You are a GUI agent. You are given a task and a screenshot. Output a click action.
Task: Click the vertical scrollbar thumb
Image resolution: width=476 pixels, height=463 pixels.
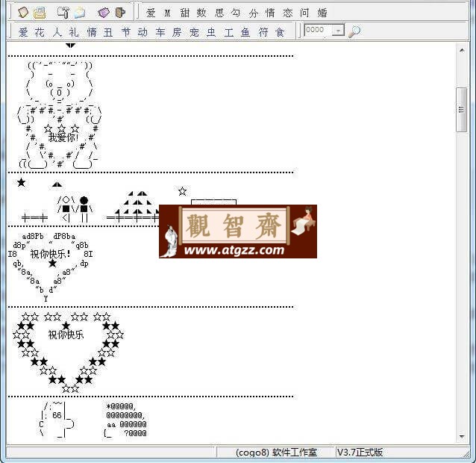pos(461,109)
